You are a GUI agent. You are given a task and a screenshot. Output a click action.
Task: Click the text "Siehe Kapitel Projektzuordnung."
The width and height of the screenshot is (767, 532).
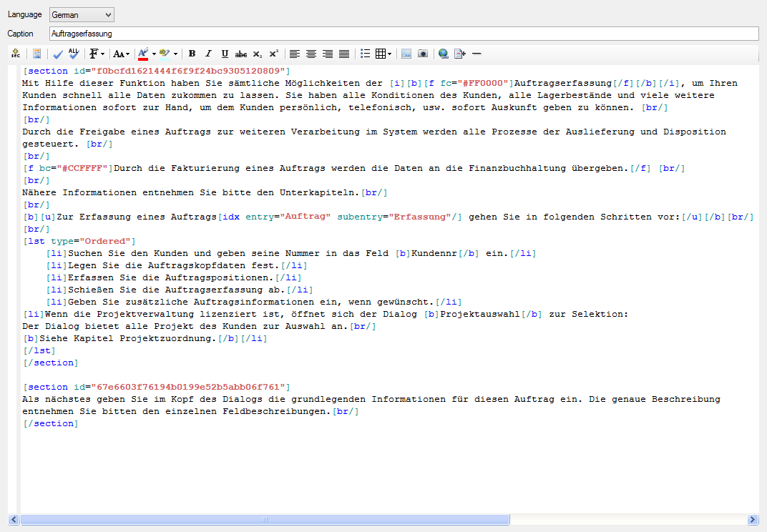click(127, 338)
